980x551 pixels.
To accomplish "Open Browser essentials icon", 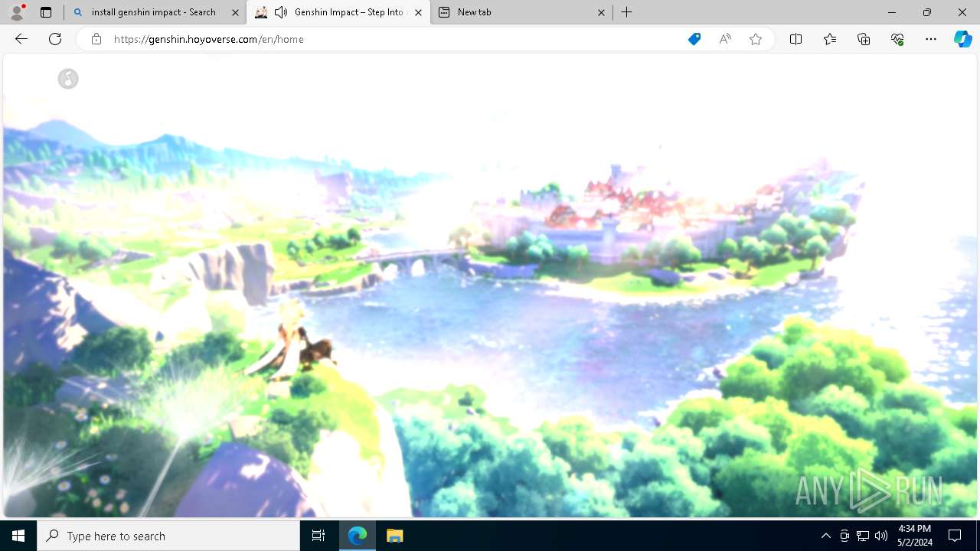I will pos(897,39).
